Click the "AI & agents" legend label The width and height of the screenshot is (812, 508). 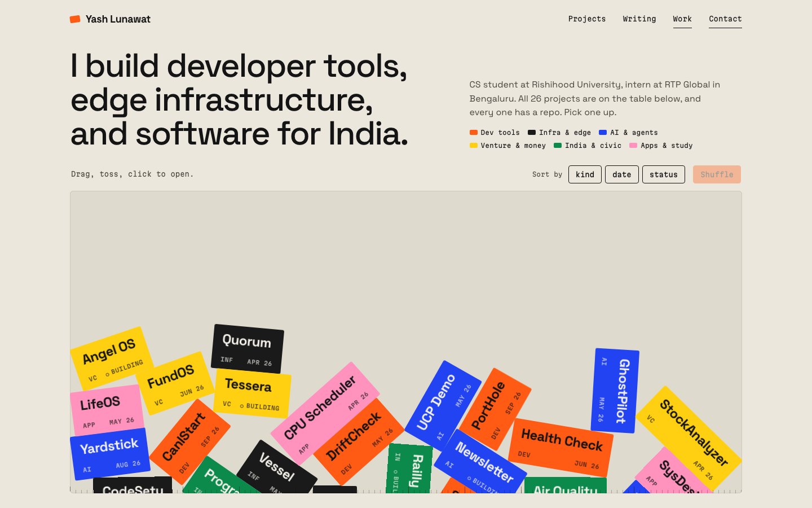(x=634, y=133)
